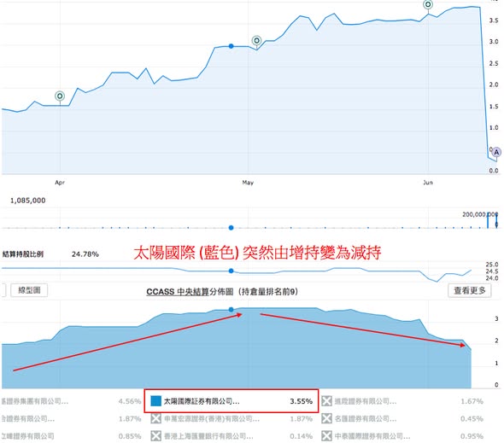Click the 3.55% value for 太陽國際

click(x=302, y=401)
